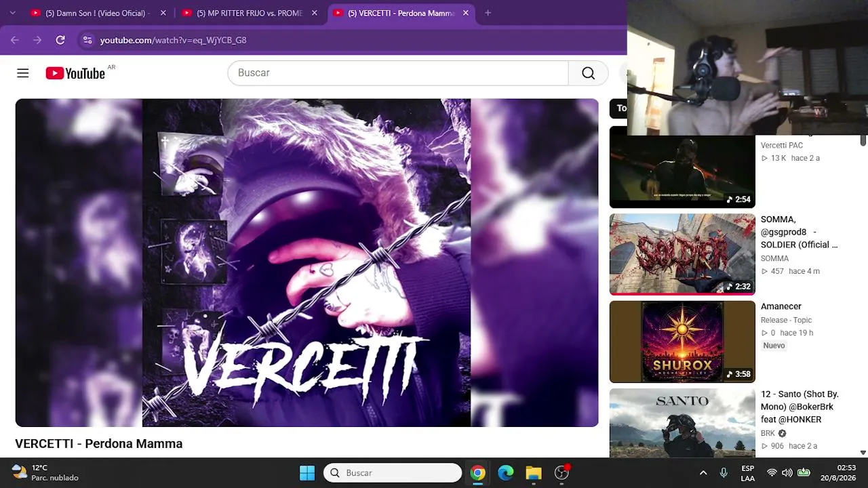The image size is (868, 488).
Task: Click the Nuevo badge under Amanecer
Action: click(x=774, y=346)
